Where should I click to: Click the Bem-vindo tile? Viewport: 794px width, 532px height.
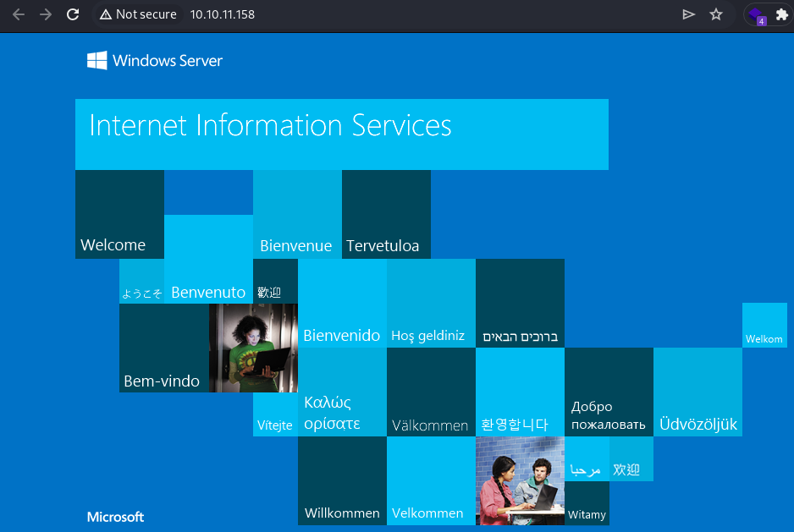164,348
